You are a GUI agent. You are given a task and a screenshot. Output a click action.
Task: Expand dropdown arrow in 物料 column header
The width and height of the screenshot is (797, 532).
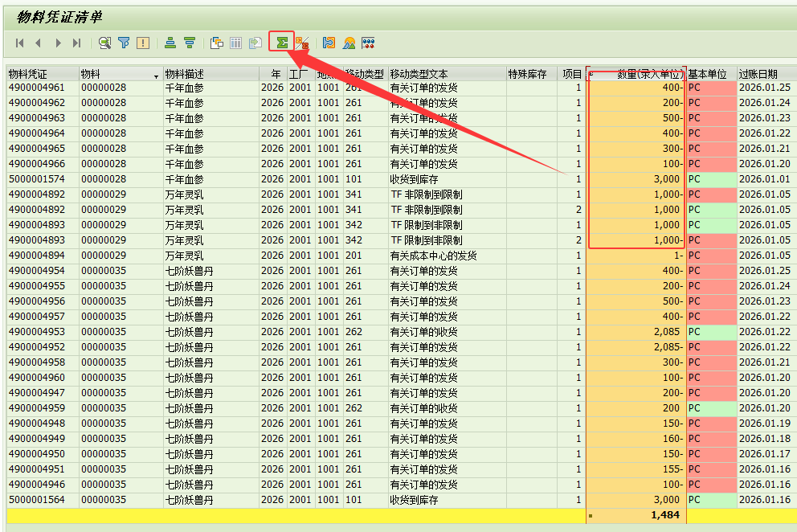pos(156,75)
